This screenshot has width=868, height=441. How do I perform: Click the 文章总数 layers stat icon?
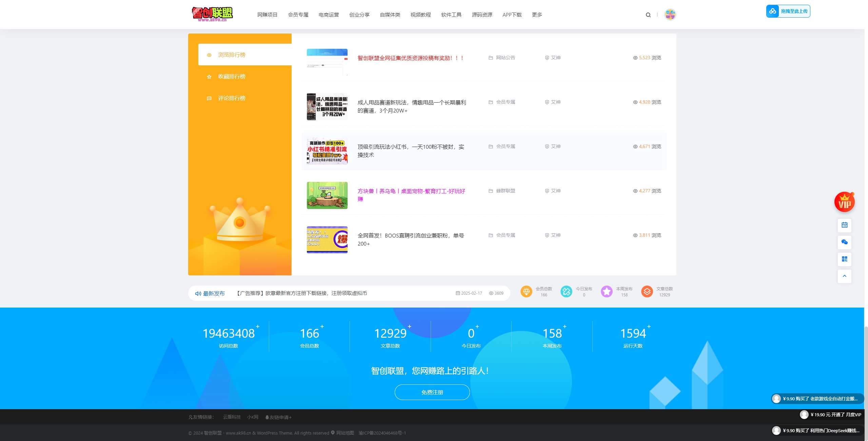[647, 291]
